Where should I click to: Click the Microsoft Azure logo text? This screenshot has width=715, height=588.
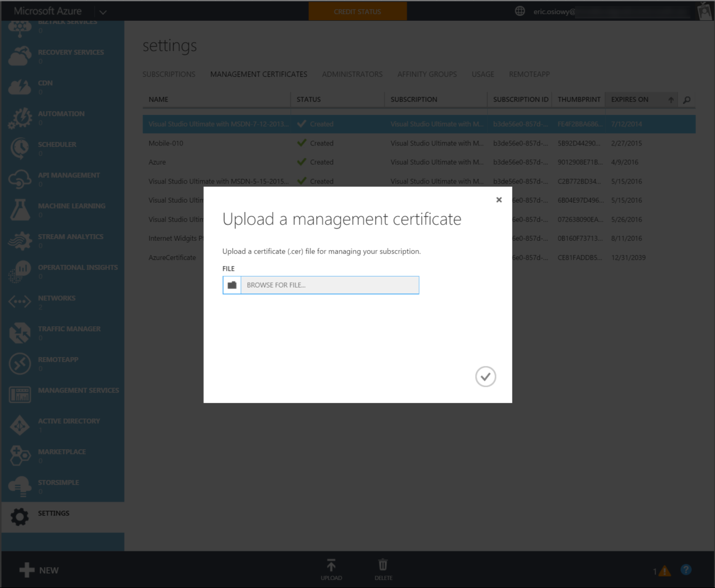pyautogui.click(x=47, y=11)
